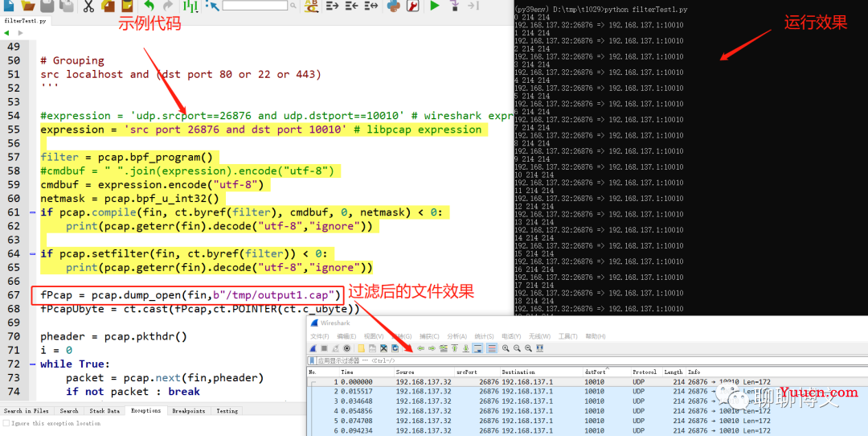Screen dimensions: 868x436
Task: Select Wireshark packet row with time 0.094234
Action: 588,430
